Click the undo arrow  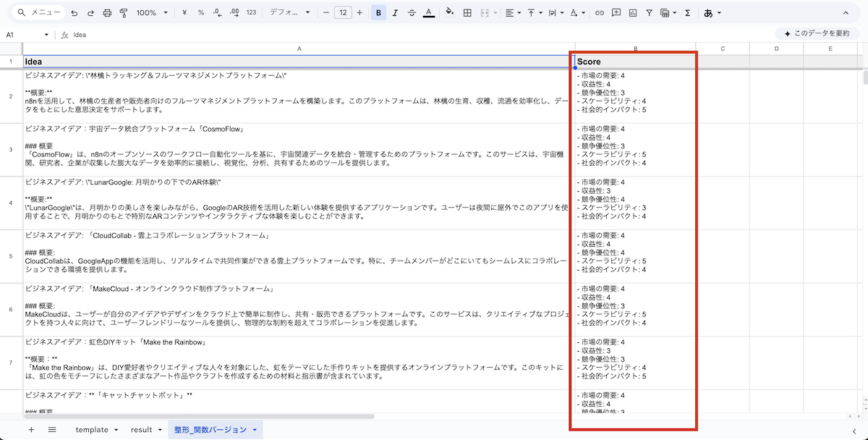[x=75, y=13]
